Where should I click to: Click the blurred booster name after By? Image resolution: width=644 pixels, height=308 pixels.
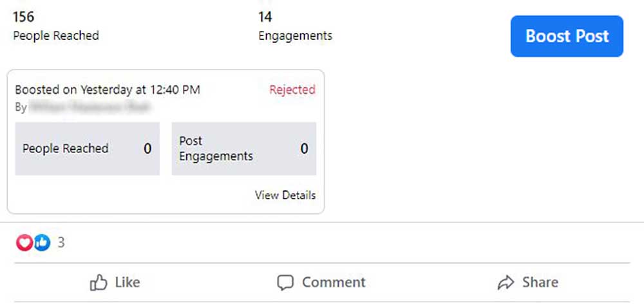[90, 107]
